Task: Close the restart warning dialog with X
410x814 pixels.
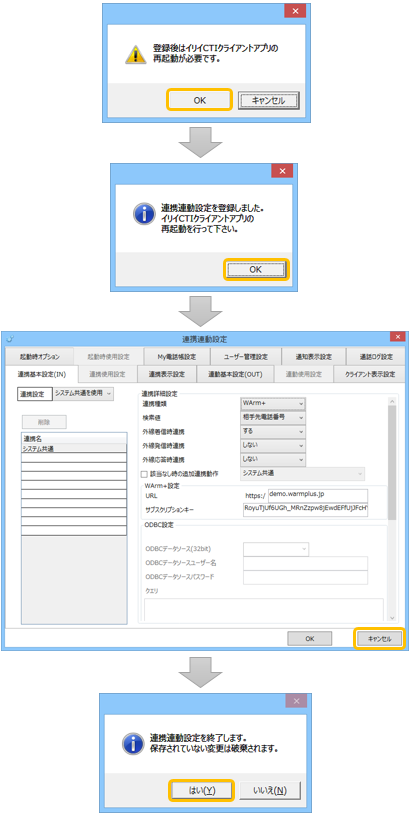Action: tap(294, 11)
